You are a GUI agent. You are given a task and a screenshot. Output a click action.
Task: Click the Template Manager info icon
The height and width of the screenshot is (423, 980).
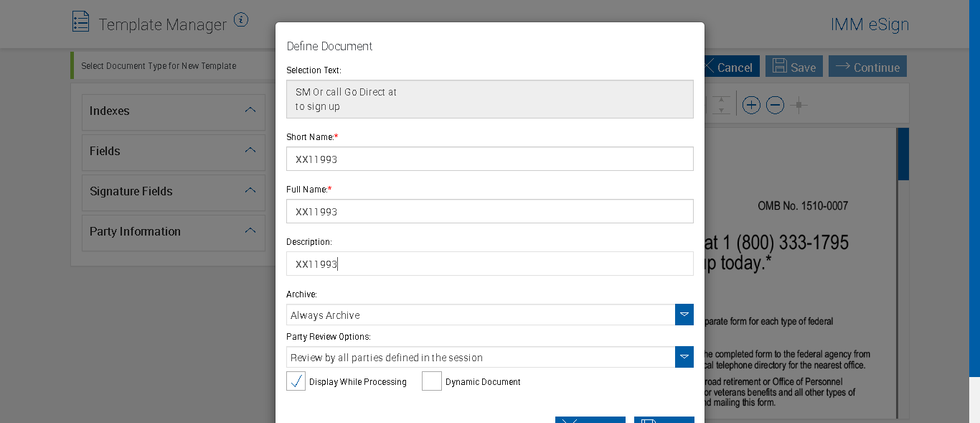point(241,20)
